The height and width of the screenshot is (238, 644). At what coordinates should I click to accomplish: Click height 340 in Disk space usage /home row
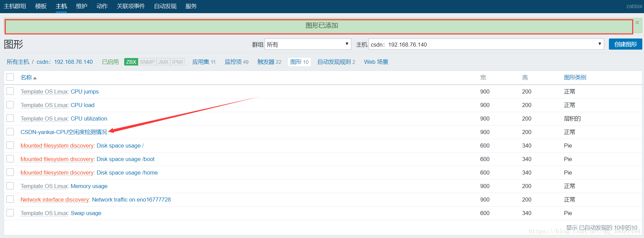[x=527, y=173]
